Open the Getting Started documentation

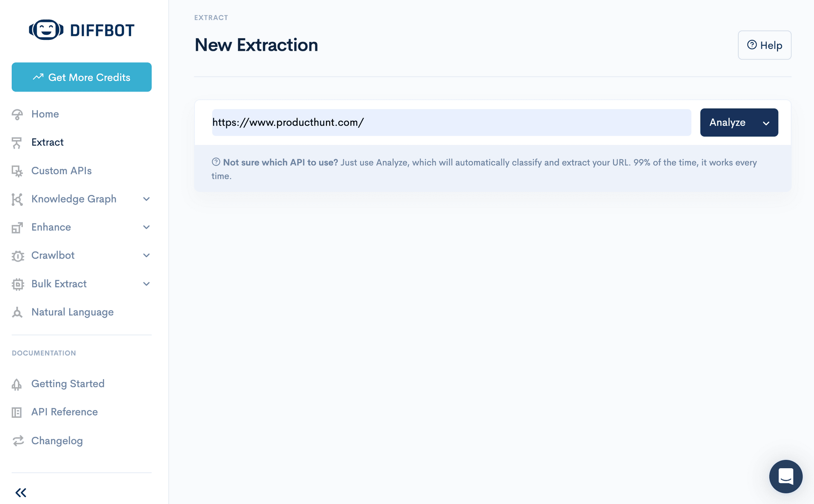(x=68, y=384)
